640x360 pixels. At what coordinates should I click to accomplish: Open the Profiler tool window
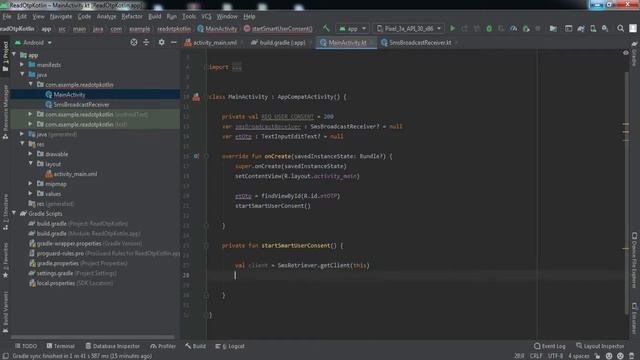tap(163, 346)
